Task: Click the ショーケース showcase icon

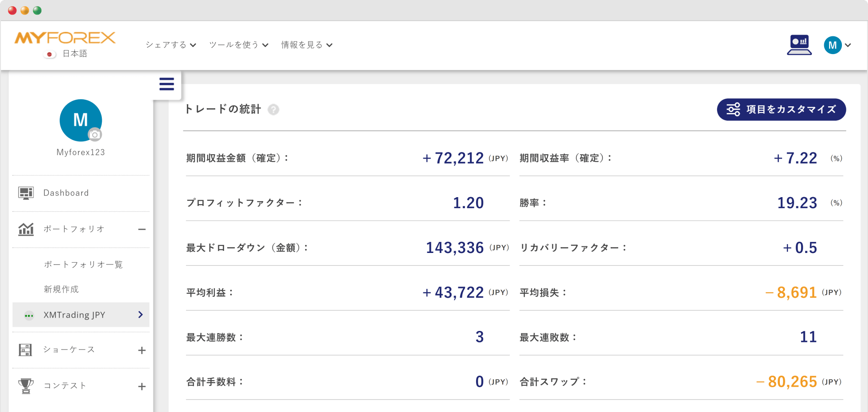Action: (x=25, y=350)
